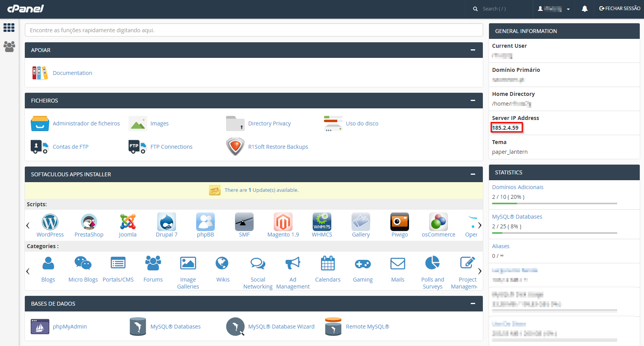This screenshot has height=346, width=644.
Task: Open the phpMyAdmin icon
Action: (x=40, y=327)
